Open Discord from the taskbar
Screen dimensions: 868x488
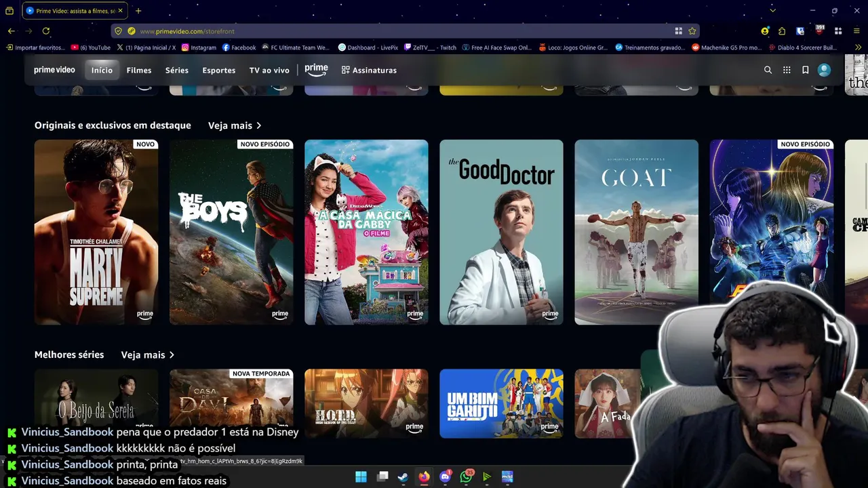445,476
